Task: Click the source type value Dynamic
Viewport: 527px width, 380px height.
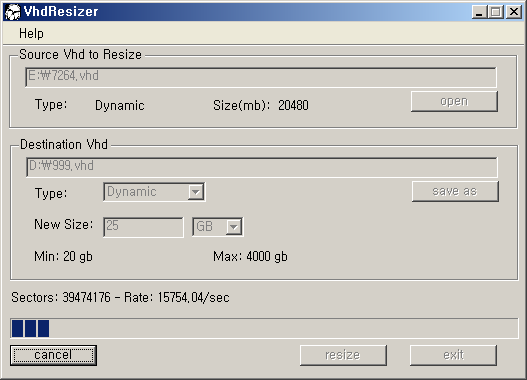Action: click(120, 105)
